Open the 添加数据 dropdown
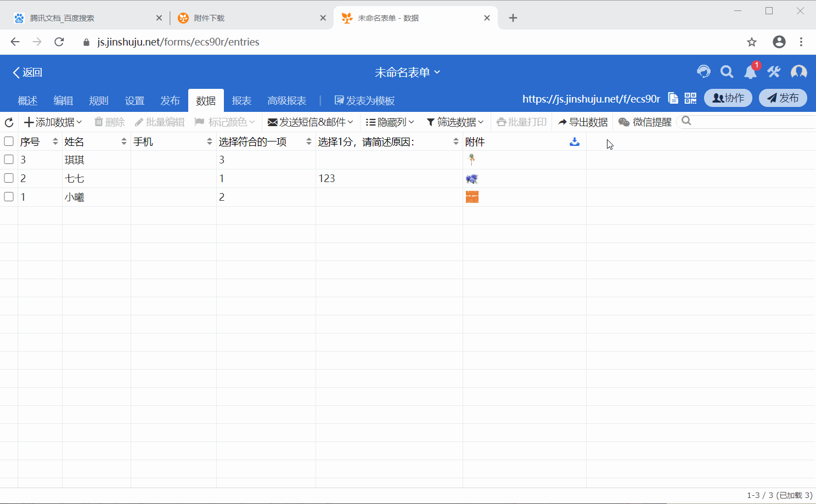This screenshot has height=504, width=816. [x=53, y=122]
